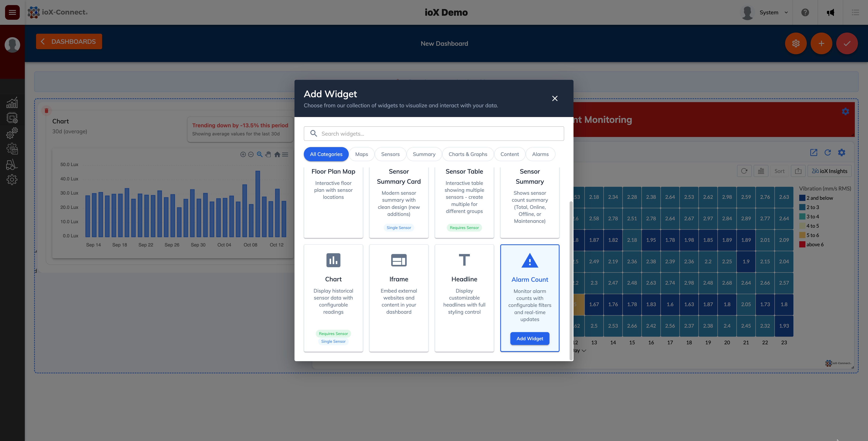Switch to the Charts & Graphs category
Screen dimensions: 868x441
(x=468, y=154)
